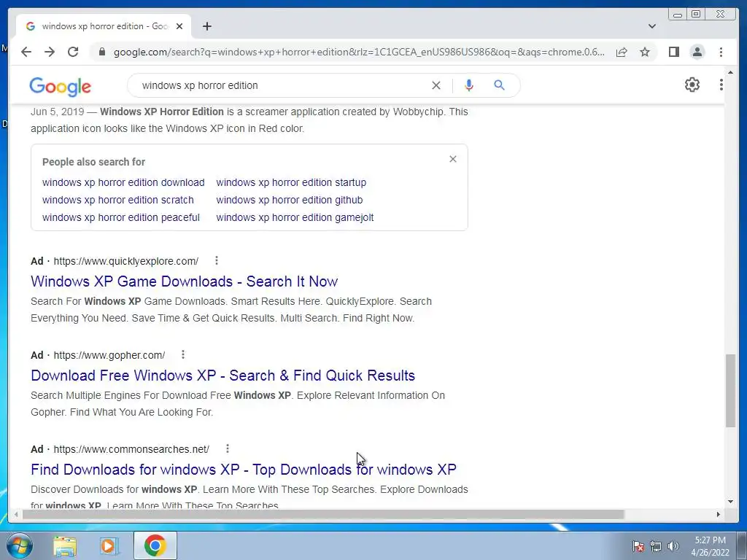
Task: Click the quicklyexplore.com ad URL
Action: (125, 261)
